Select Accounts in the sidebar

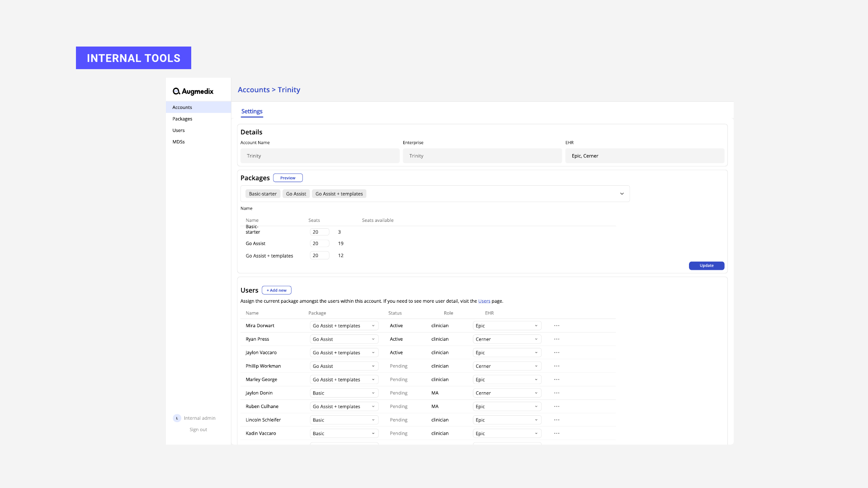tap(198, 107)
